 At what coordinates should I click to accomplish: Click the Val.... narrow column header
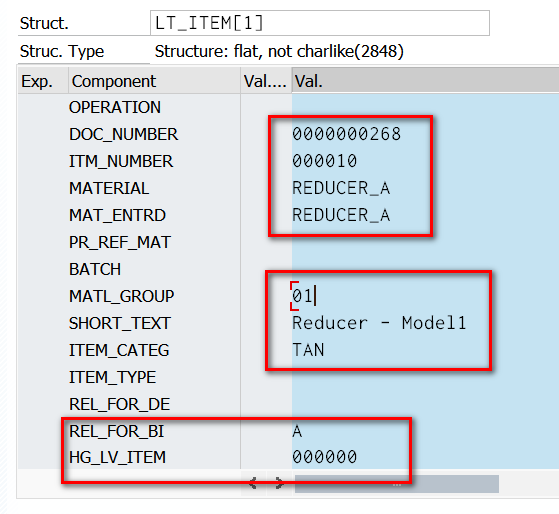pyautogui.click(x=266, y=81)
